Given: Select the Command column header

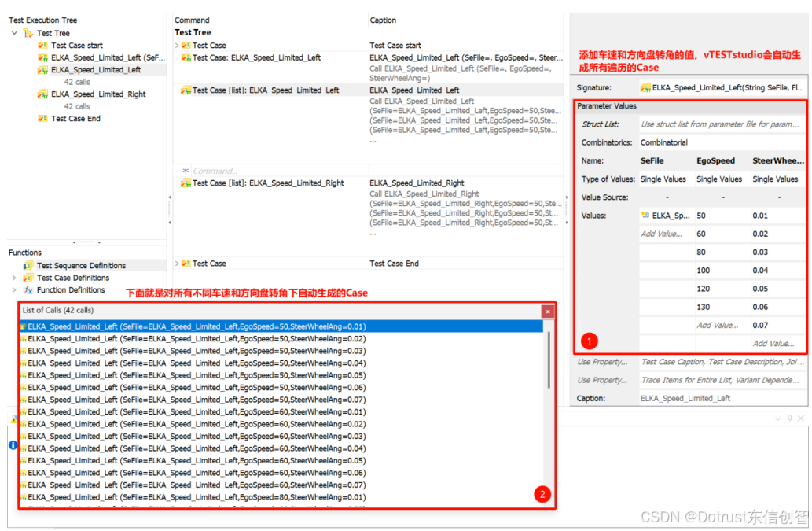Looking at the screenshot, I should (x=192, y=20).
